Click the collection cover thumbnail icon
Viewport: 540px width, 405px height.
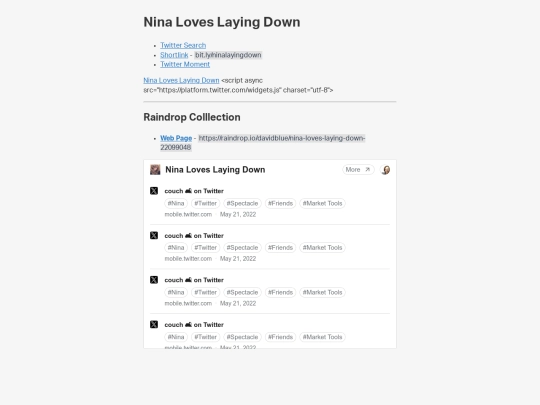pos(155,169)
